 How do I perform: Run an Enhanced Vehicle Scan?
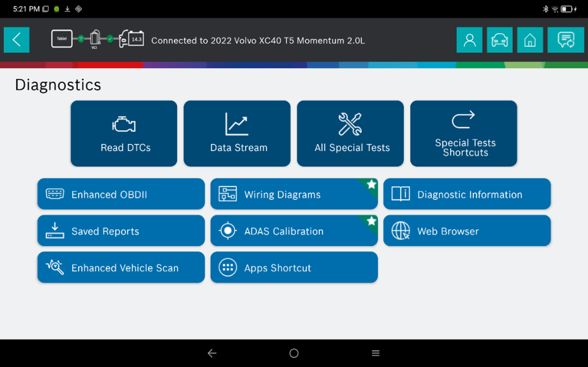(x=120, y=267)
